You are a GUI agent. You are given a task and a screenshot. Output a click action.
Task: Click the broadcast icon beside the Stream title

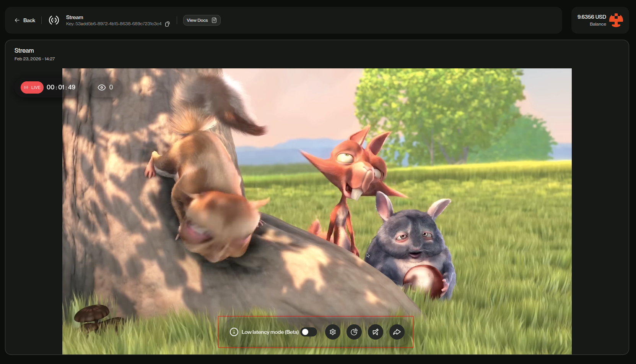(x=54, y=20)
